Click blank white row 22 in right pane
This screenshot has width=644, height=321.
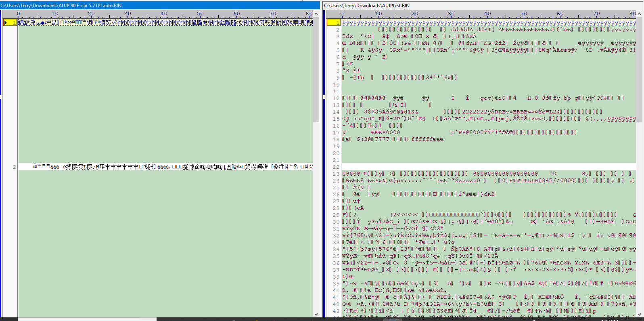pos(484,167)
